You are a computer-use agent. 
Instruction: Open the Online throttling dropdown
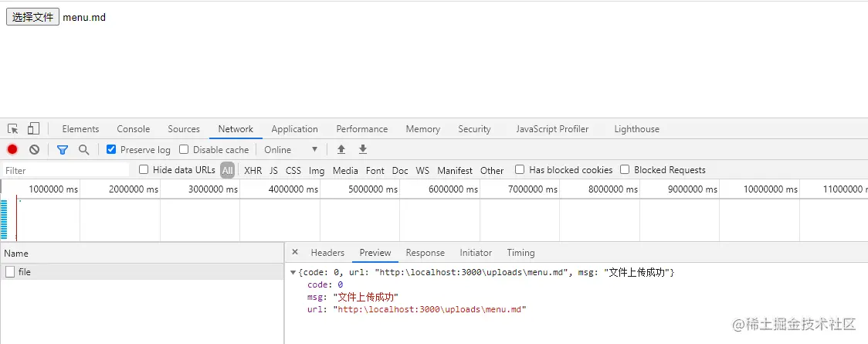(291, 149)
